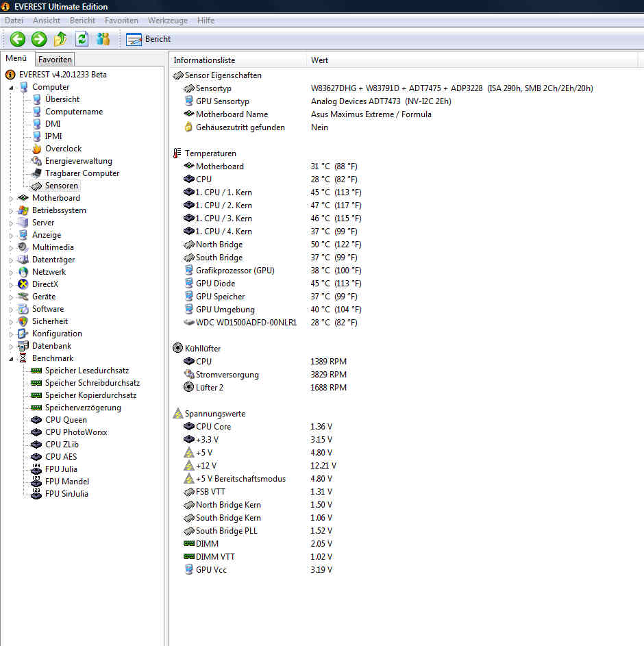Open the Werkzeuge menu
The height and width of the screenshot is (646, 644).
[x=168, y=20]
